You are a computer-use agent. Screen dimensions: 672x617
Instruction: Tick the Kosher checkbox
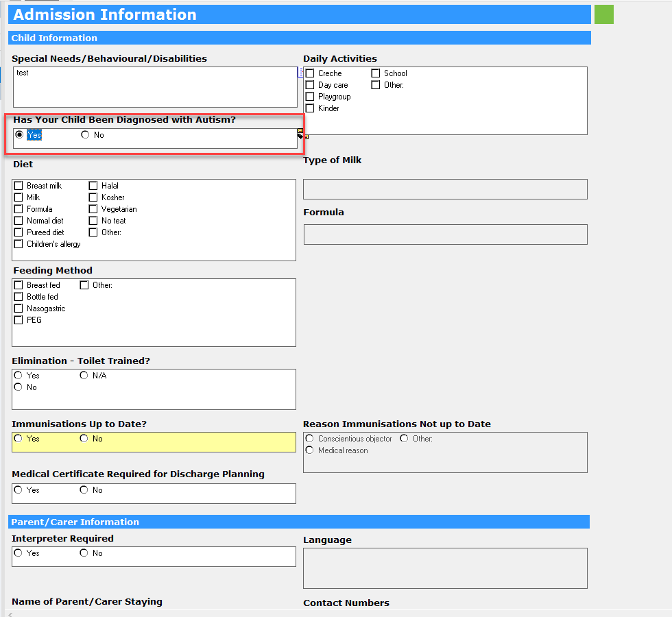[93, 197]
